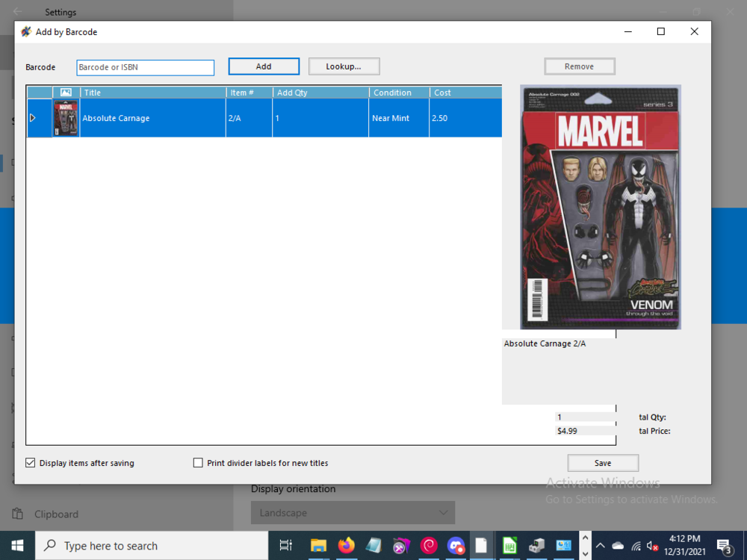Click the picture column header icon
Image resolution: width=747 pixels, height=560 pixels.
[x=66, y=92]
